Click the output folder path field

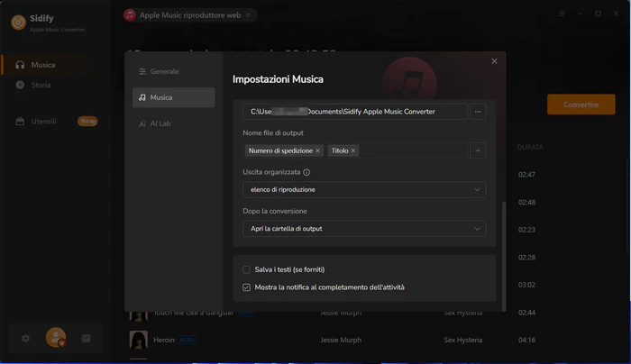pos(355,112)
